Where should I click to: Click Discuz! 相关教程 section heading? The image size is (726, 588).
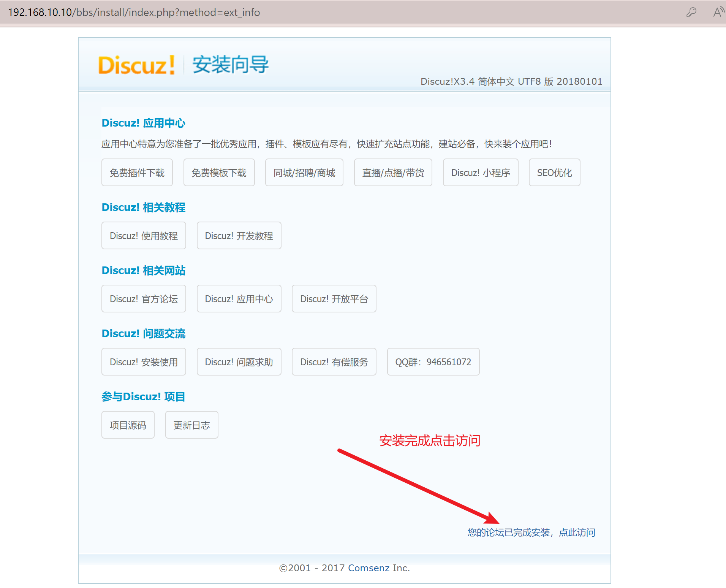[x=144, y=207]
